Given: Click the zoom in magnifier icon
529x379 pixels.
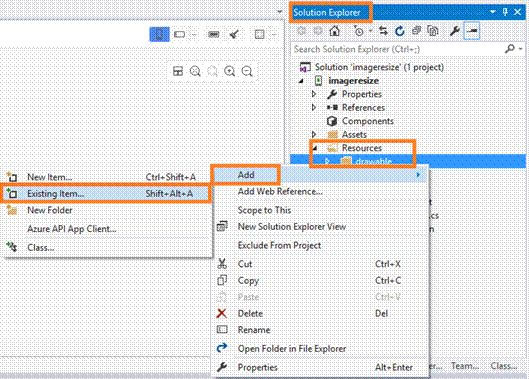Looking at the screenshot, I should tap(230, 71).
